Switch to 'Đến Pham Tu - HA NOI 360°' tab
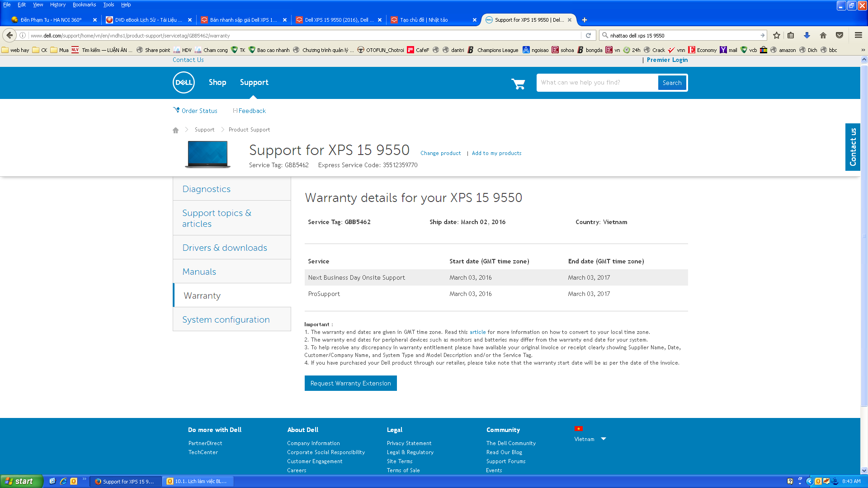The height and width of the screenshot is (488, 868). 53,20
